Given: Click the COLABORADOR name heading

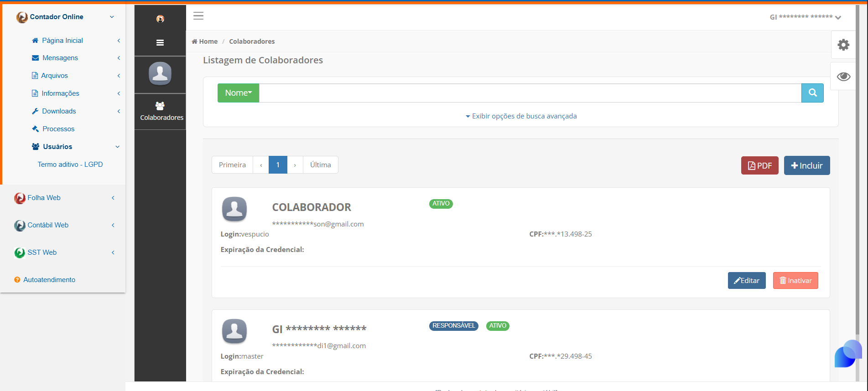Looking at the screenshot, I should pyautogui.click(x=312, y=207).
